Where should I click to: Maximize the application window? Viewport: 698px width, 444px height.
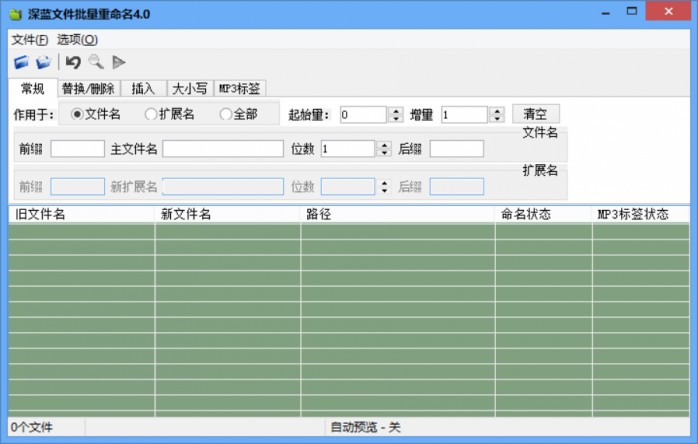coord(631,12)
